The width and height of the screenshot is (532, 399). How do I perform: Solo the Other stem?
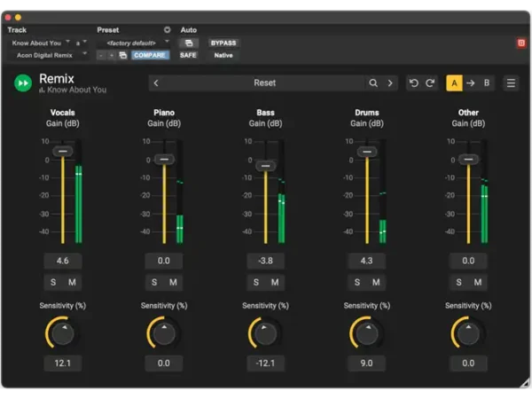[x=458, y=282]
